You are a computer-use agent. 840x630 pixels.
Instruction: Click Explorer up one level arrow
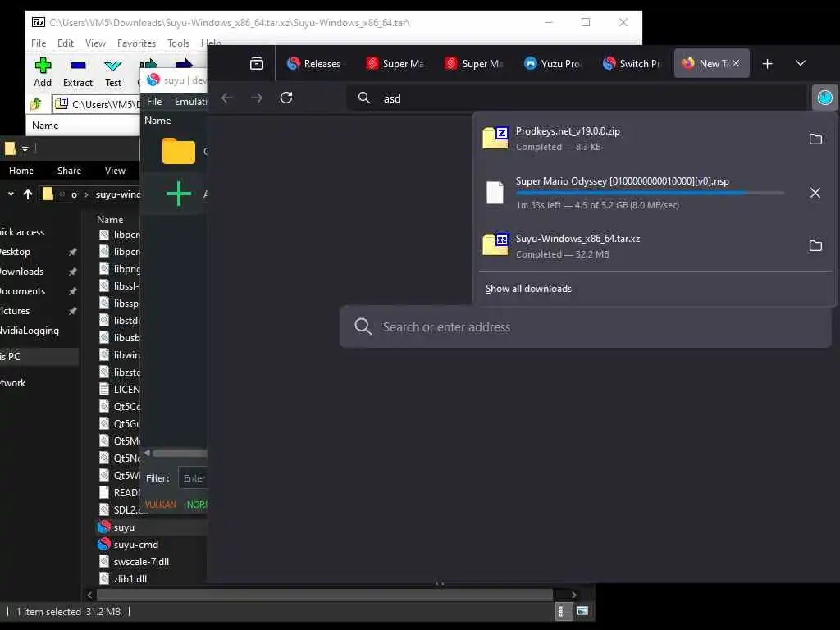[x=28, y=194]
